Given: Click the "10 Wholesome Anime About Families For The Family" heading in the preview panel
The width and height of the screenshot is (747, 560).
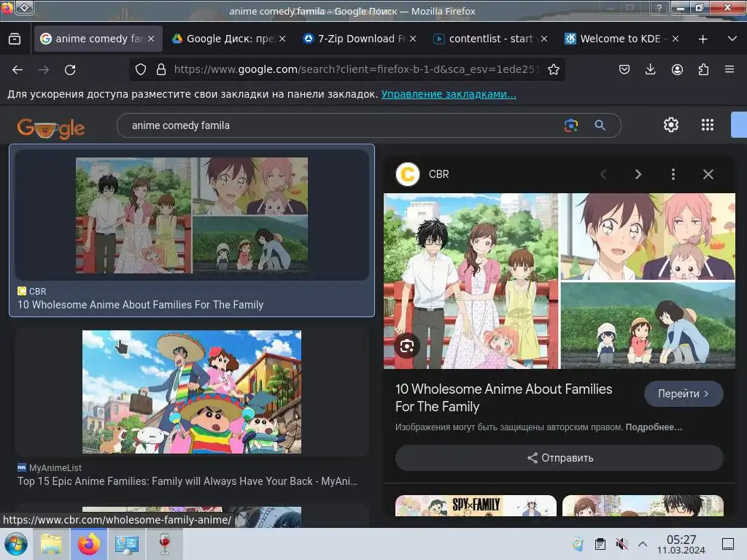Looking at the screenshot, I should (503, 397).
